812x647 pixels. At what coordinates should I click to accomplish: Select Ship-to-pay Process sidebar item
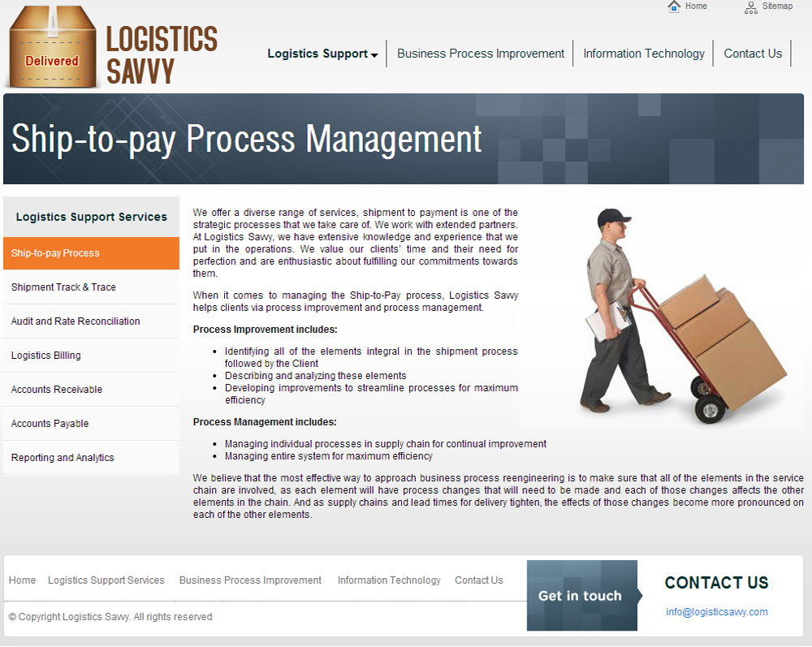point(91,253)
